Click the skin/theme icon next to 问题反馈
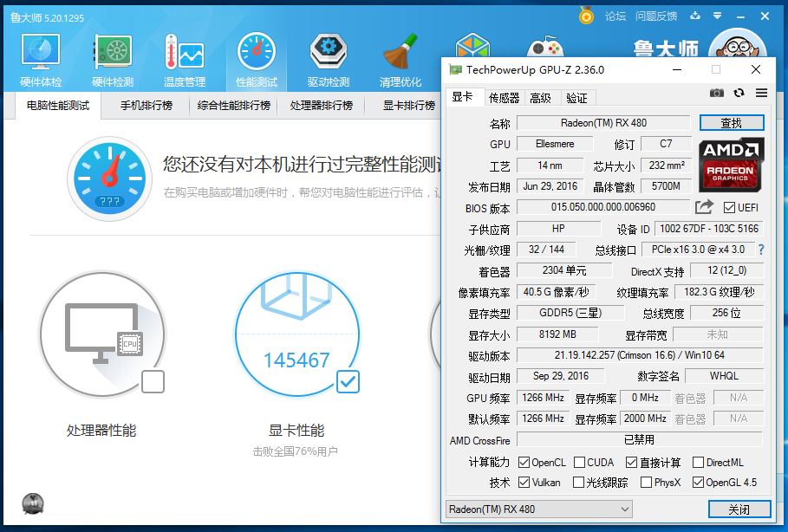 click(695, 16)
